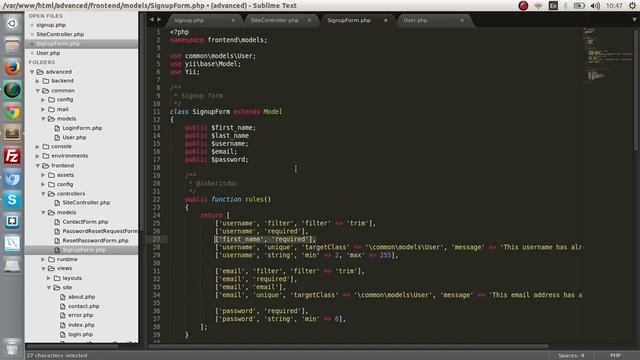Select SiteController.php in Open Files

(x=60, y=34)
